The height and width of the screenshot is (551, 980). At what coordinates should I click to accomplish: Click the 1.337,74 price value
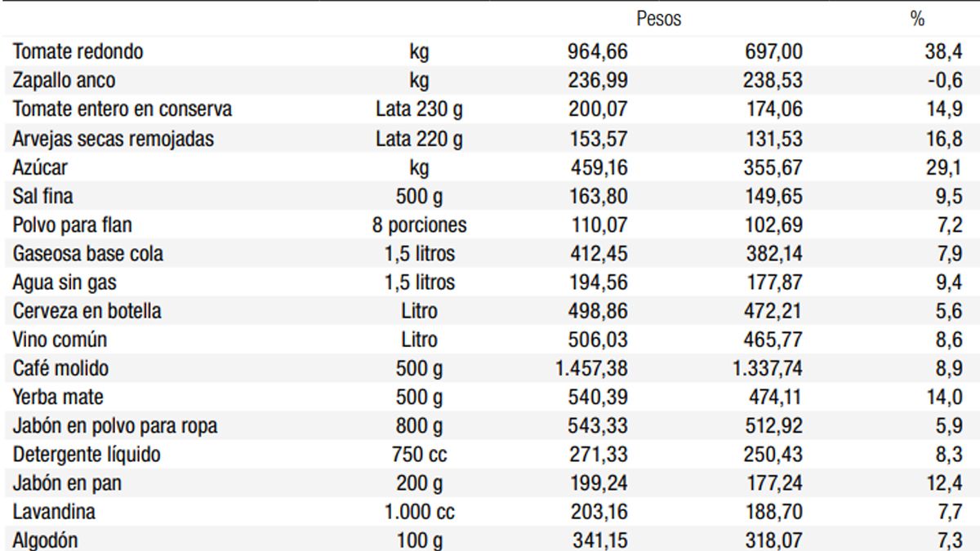767,369
